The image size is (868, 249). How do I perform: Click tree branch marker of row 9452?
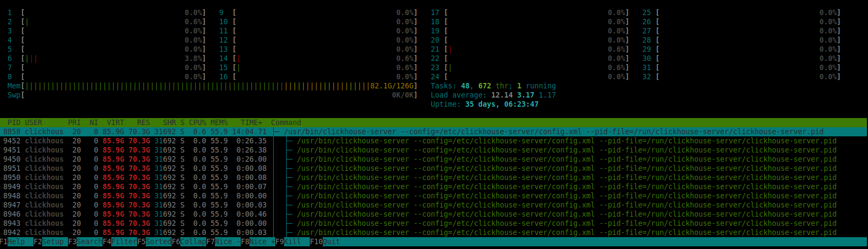(289, 141)
